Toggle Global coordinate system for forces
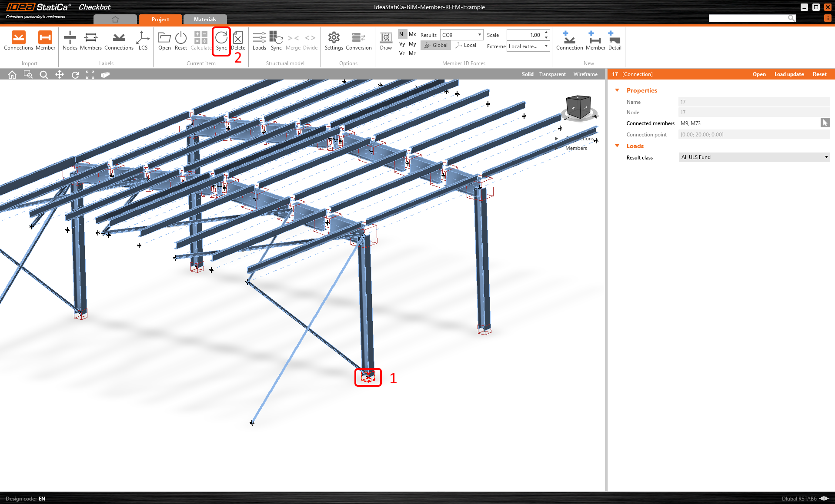This screenshot has width=835, height=504. click(436, 45)
